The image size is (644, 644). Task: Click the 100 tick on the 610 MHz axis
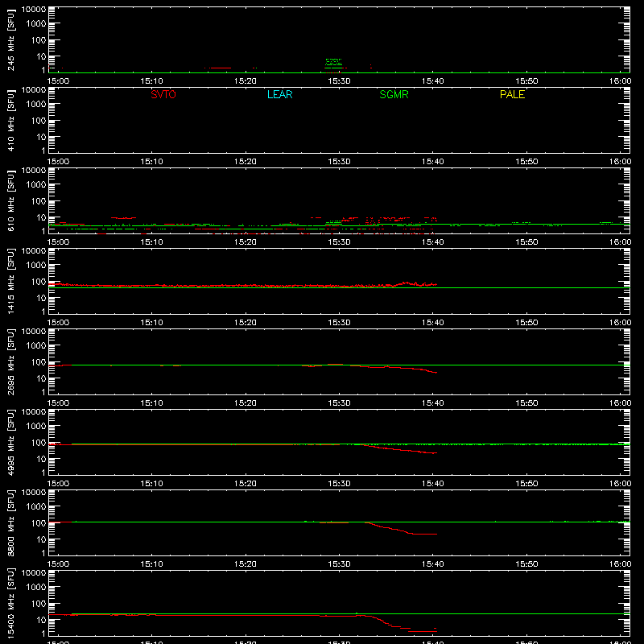[x=39, y=201]
